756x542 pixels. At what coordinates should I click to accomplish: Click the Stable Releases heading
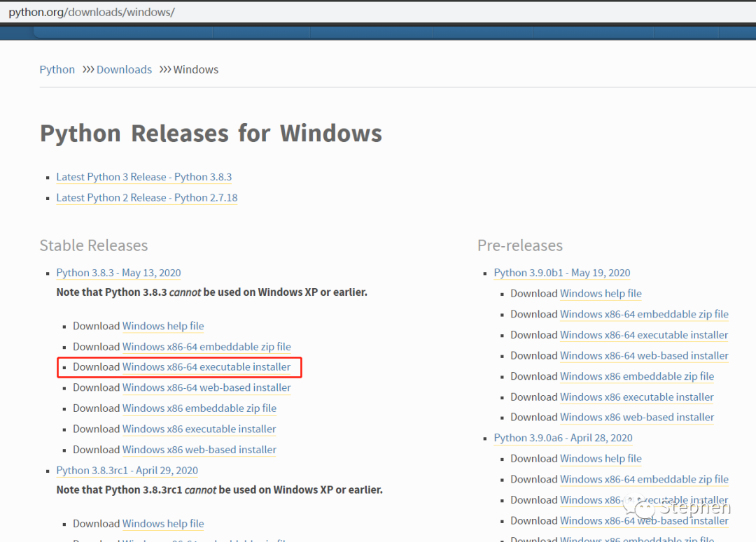(x=94, y=245)
